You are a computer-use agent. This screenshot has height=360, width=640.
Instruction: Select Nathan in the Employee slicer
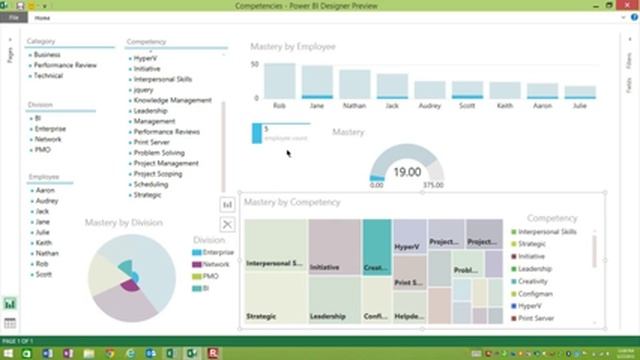[x=47, y=253]
